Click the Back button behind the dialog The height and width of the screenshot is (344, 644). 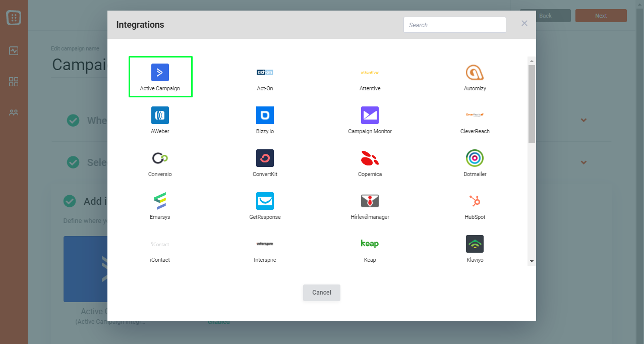545,16
